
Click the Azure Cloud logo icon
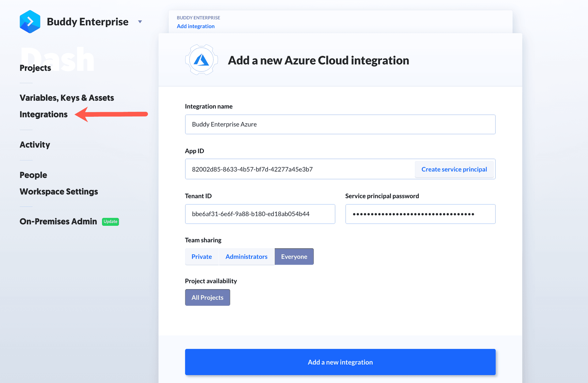201,60
